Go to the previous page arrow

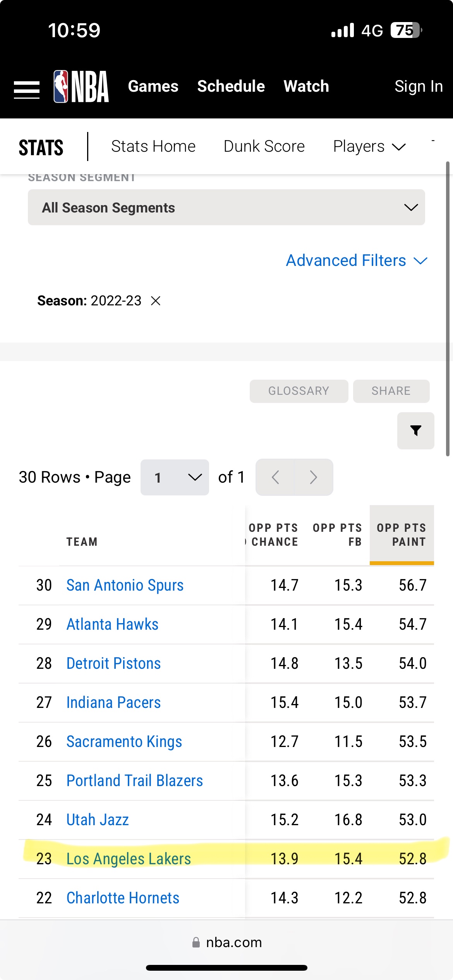point(275,477)
